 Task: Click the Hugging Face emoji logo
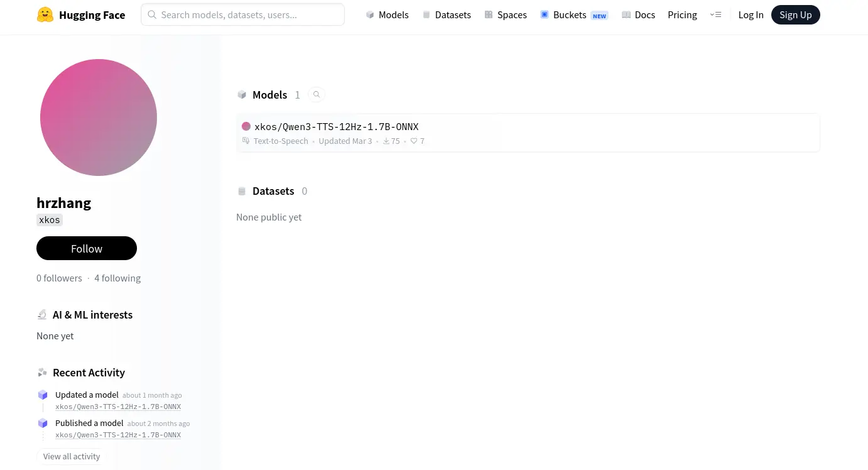pyautogui.click(x=45, y=14)
